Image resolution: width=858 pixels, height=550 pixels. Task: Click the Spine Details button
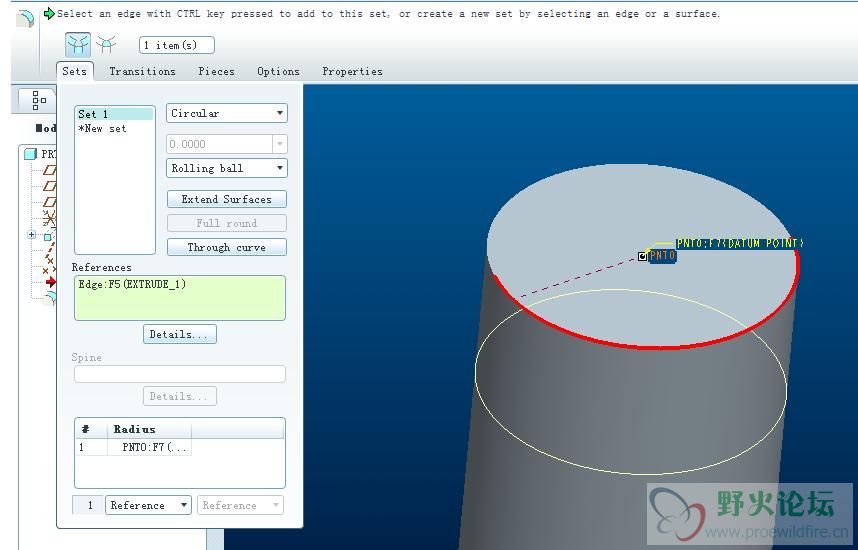pyautogui.click(x=179, y=396)
